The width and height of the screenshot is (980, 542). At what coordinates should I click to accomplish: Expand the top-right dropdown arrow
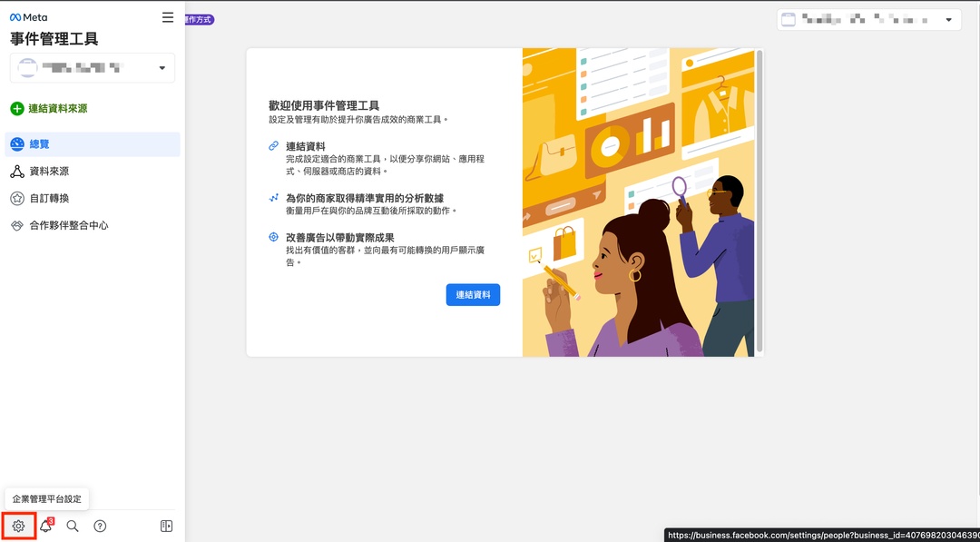[948, 20]
